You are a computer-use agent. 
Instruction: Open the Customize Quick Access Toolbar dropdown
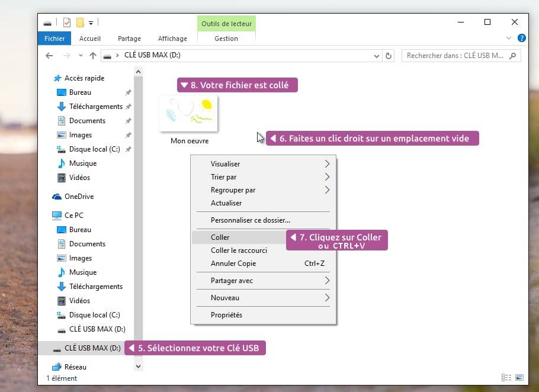point(91,23)
